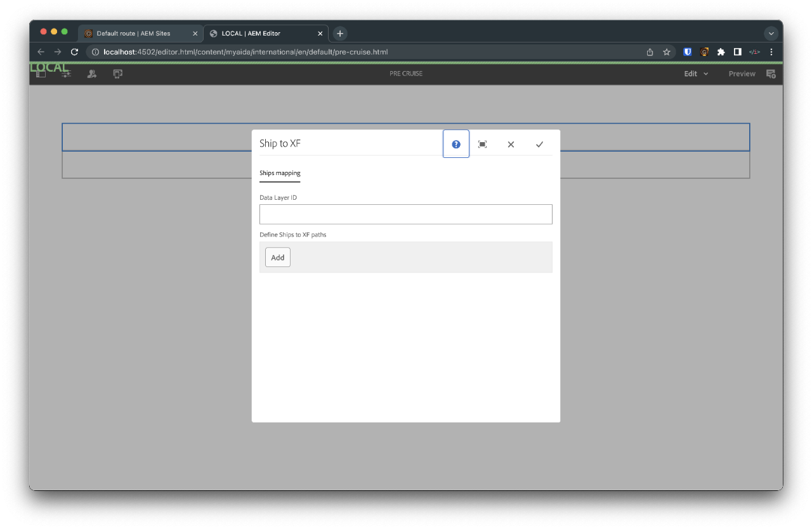The width and height of the screenshot is (812, 529).
Task: Open page information properties icon
Action: pos(66,74)
